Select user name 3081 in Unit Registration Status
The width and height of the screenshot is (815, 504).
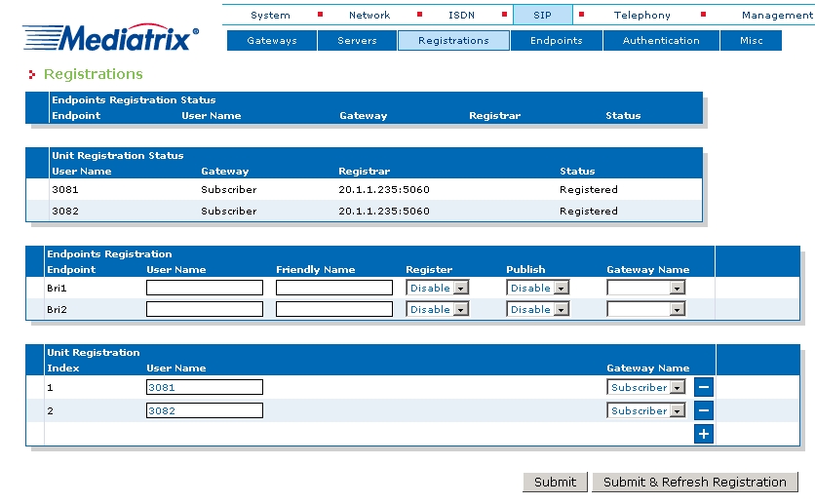click(65, 190)
